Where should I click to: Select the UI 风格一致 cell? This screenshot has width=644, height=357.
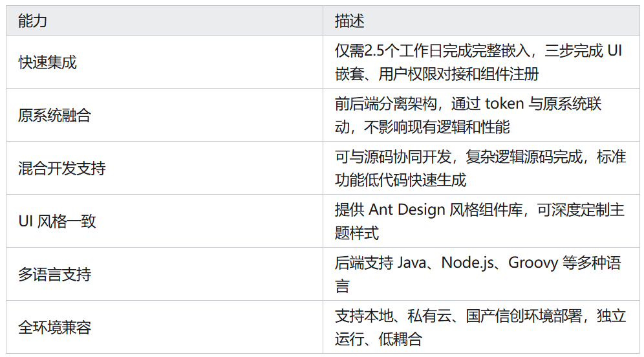pyautogui.click(x=164, y=221)
